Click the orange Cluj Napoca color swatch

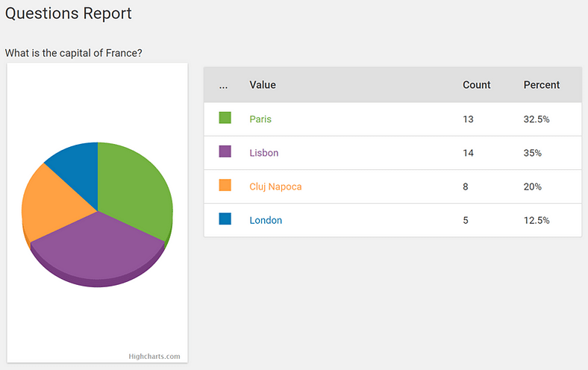point(225,185)
